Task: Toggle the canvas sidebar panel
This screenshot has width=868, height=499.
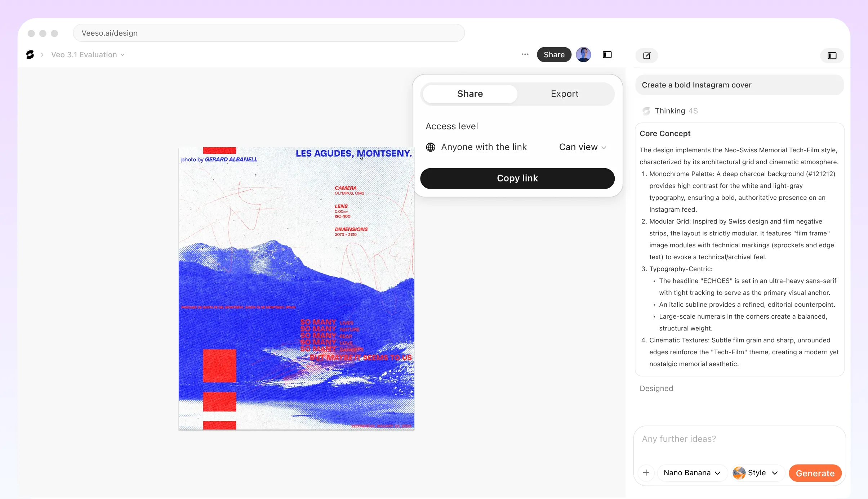Action: pyautogui.click(x=607, y=54)
